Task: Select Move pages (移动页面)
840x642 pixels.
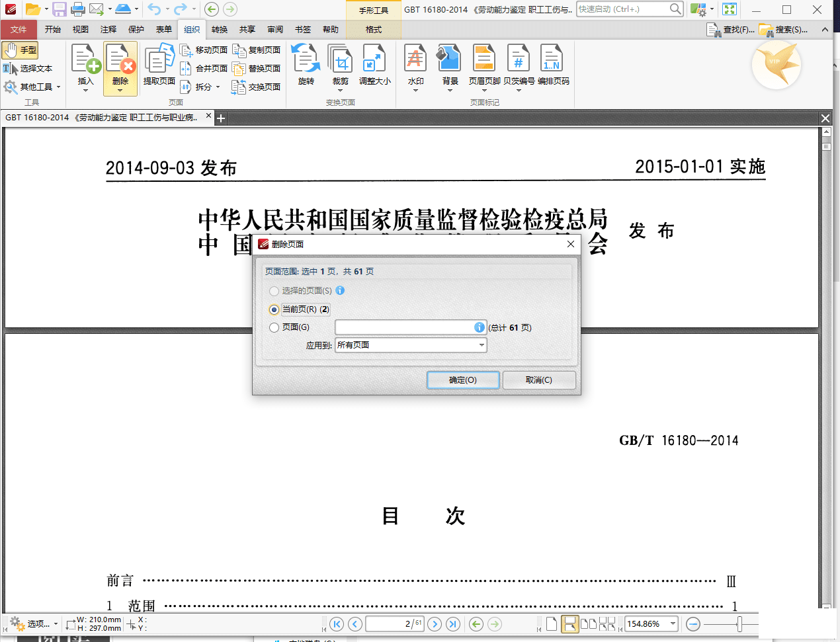Action: [204, 50]
